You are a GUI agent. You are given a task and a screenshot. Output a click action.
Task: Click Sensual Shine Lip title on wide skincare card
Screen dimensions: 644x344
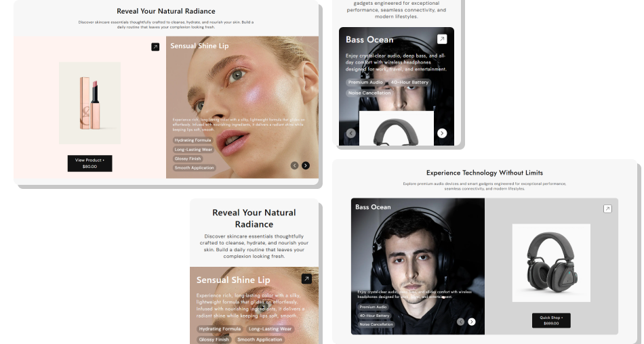(199, 46)
